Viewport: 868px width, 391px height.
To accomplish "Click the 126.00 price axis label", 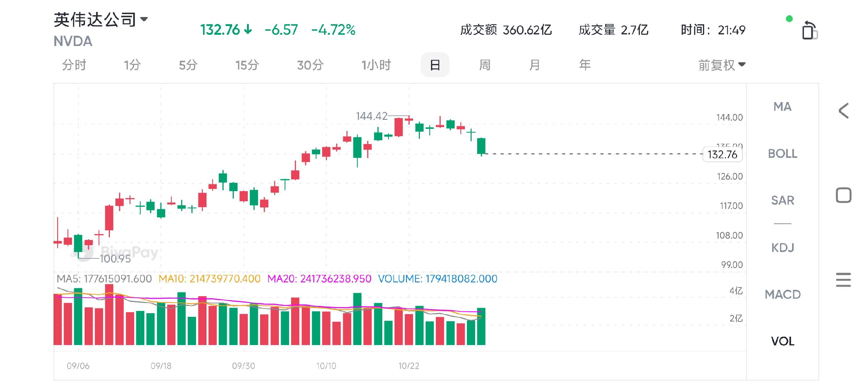I will coord(730,176).
